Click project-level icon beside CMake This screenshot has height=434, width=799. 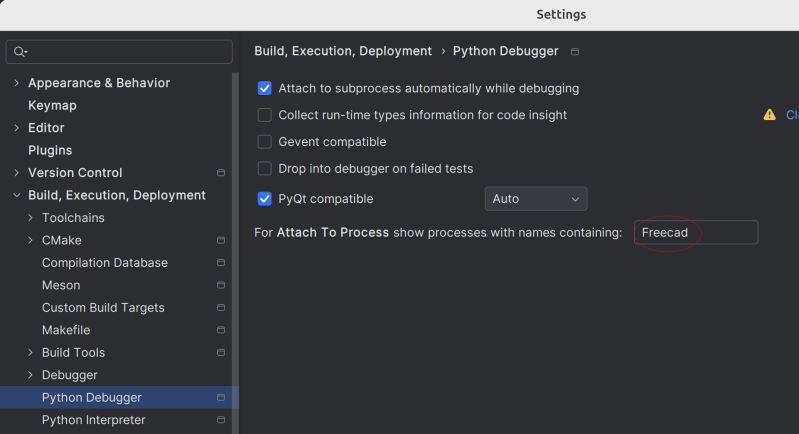pos(221,241)
